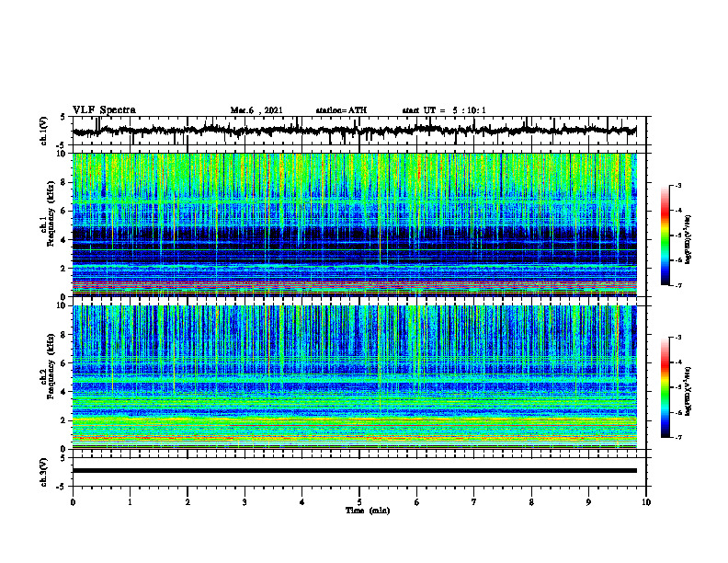This screenshot has height=563, width=728.
Task: Click inside the ch.1 spectrogram panel
Action: pos(354,224)
